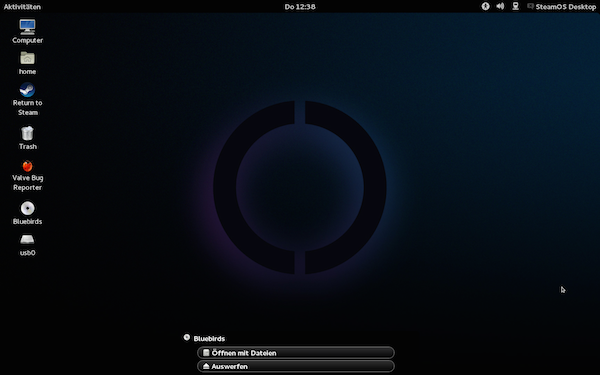Screen dimensions: 600x375
Task: Open the Computer desktop icon
Action: (x=27, y=27)
